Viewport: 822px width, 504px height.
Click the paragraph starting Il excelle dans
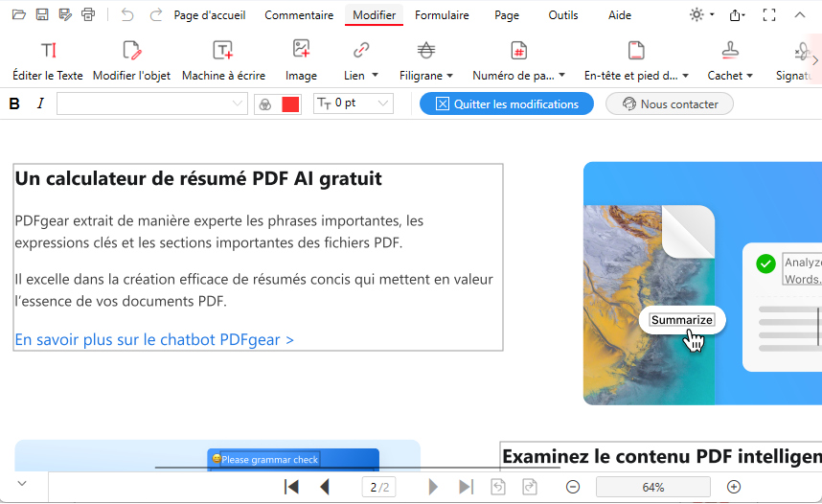pyautogui.click(x=254, y=290)
